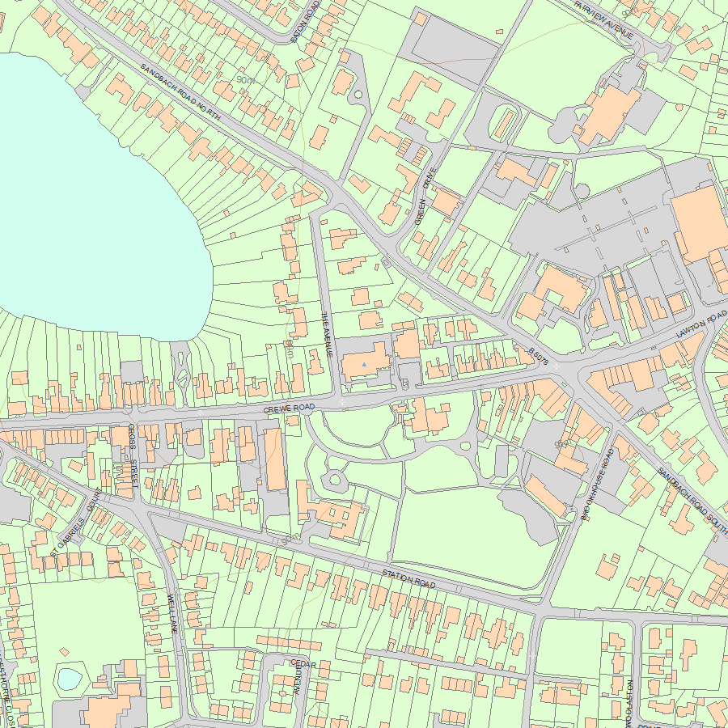The width and height of the screenshot is (728, 728).
Task: Select the "B 5078" road number label
Action: (x=538, y=358)
